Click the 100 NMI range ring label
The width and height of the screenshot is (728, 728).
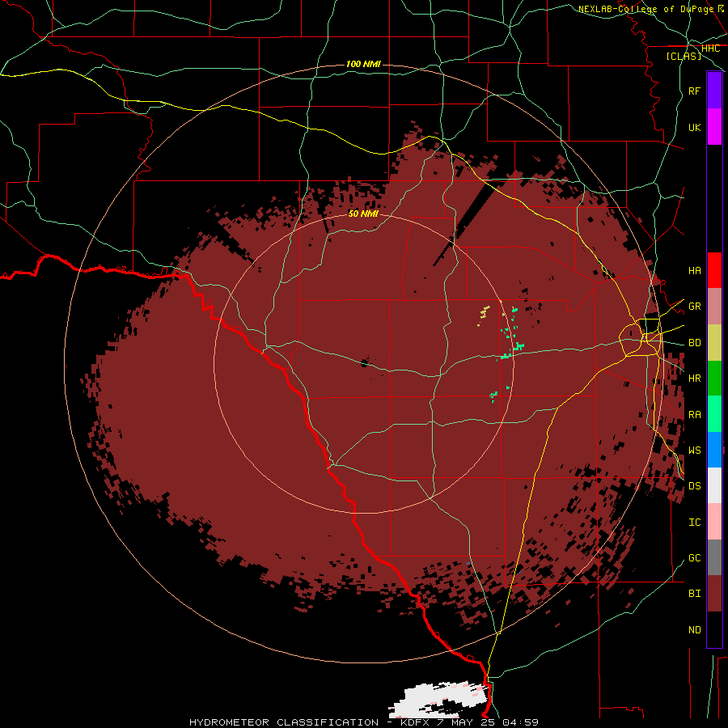363,64
